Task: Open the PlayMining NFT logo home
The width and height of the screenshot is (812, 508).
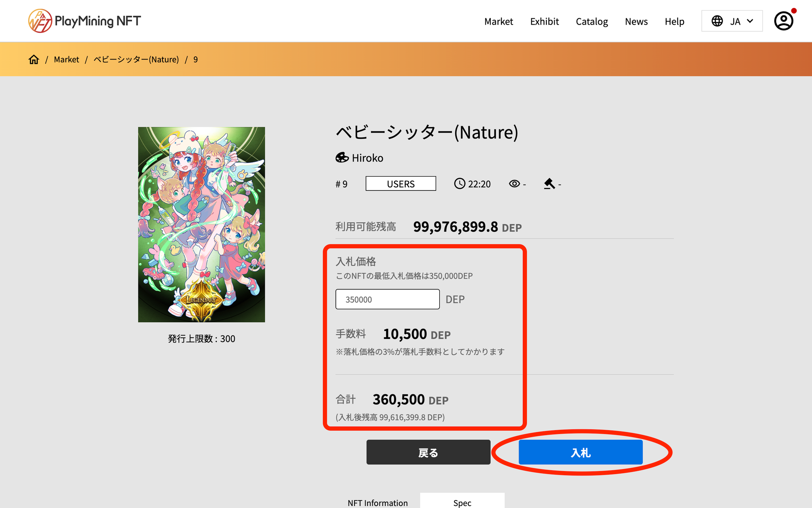Action: click(x=84, y=21)
